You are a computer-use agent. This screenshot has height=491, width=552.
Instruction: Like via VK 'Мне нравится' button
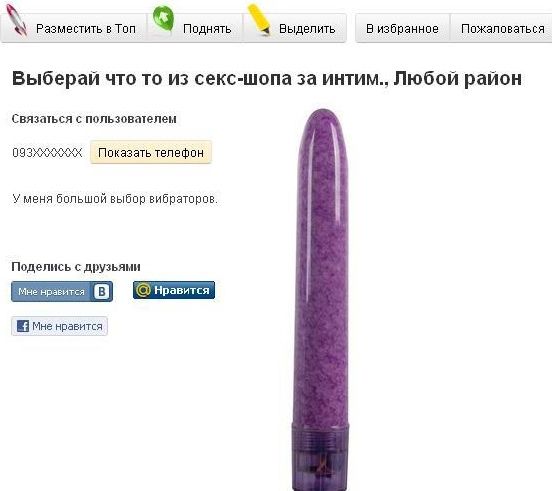tap(62, 291)
